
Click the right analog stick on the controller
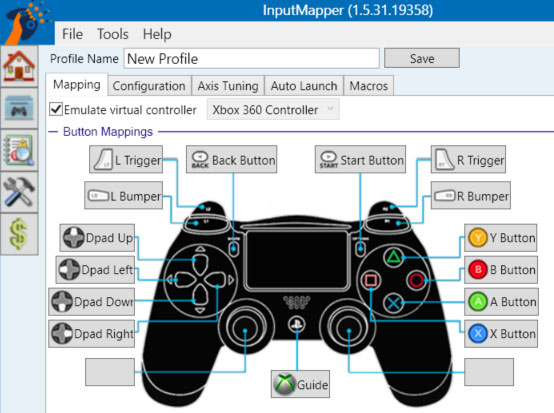(x=349, y=328)
